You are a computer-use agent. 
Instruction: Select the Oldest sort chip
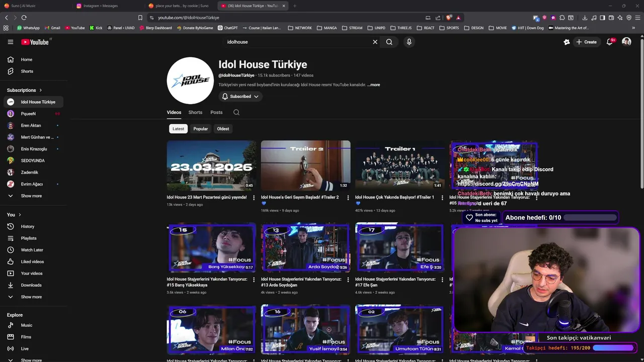pyautogui.click(x=223, y=129)
